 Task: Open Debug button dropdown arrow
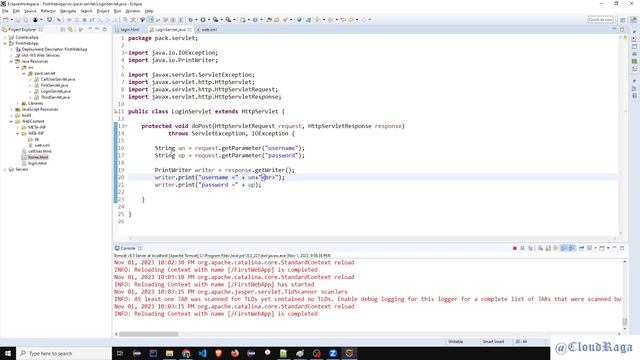coord(196,20)
